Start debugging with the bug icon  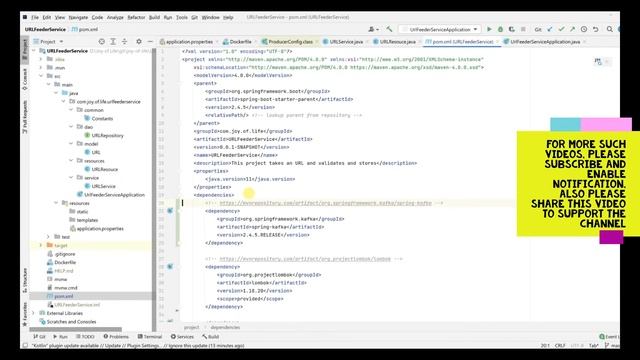[x=500, y=29]
